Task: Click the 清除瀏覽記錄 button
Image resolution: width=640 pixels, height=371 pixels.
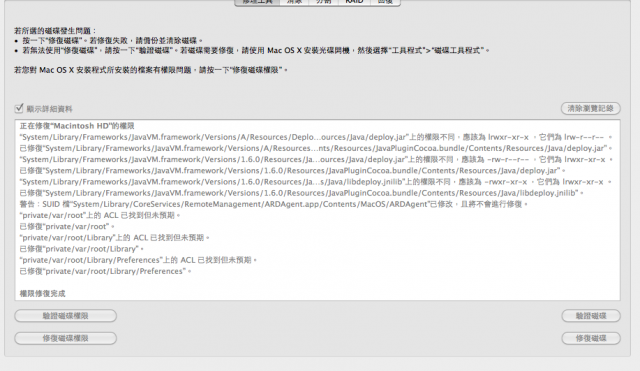Action: click(590, 109)
